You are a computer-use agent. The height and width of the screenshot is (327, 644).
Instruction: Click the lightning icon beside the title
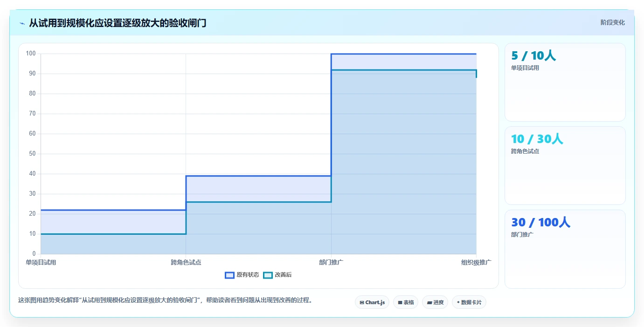[x=22, y=23]
